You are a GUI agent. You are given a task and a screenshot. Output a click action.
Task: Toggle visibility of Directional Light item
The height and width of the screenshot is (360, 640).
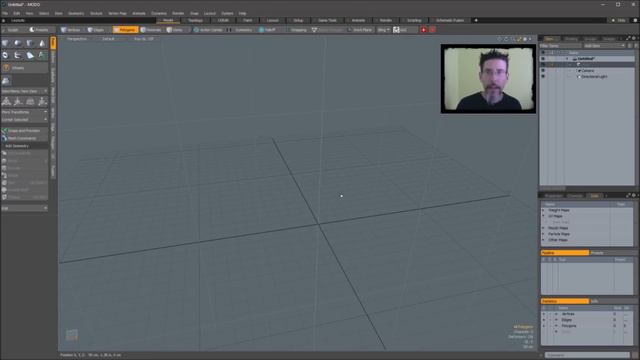click(x=543, y=76)
